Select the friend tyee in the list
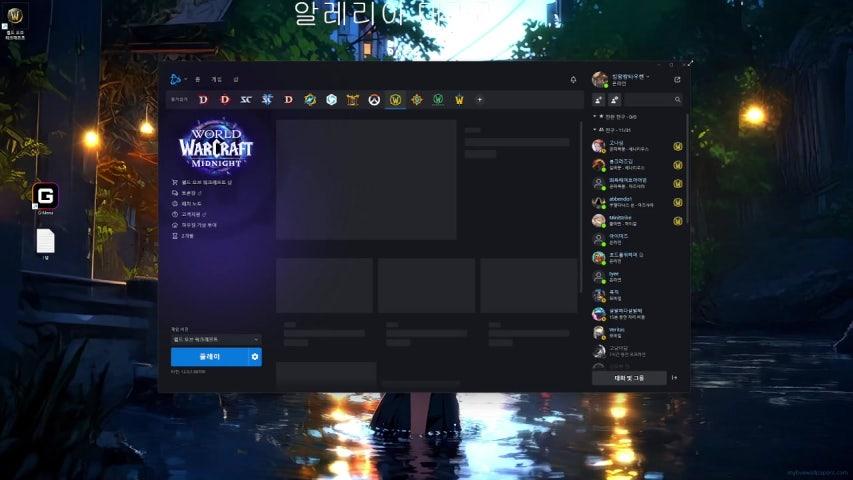The height and width of the screenshot is (480, 853). pos(638,276)
